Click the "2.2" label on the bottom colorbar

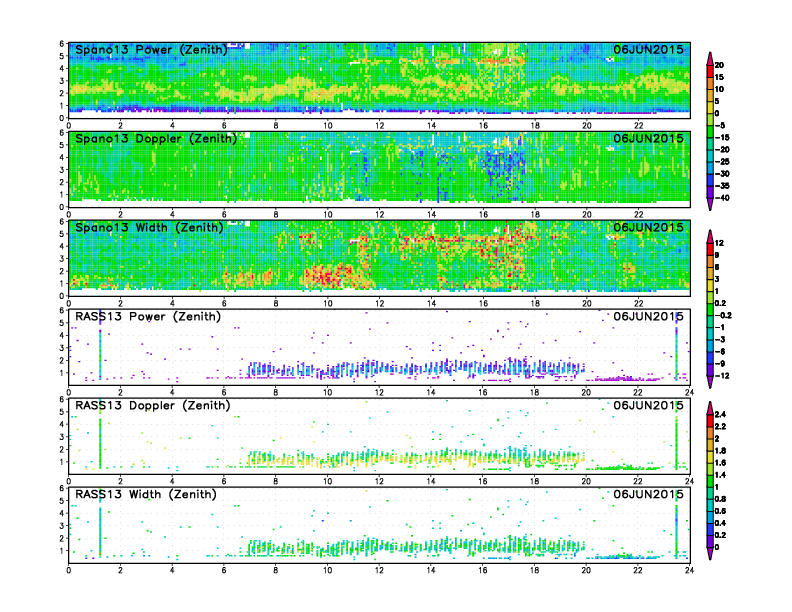(x=720, y=427)
